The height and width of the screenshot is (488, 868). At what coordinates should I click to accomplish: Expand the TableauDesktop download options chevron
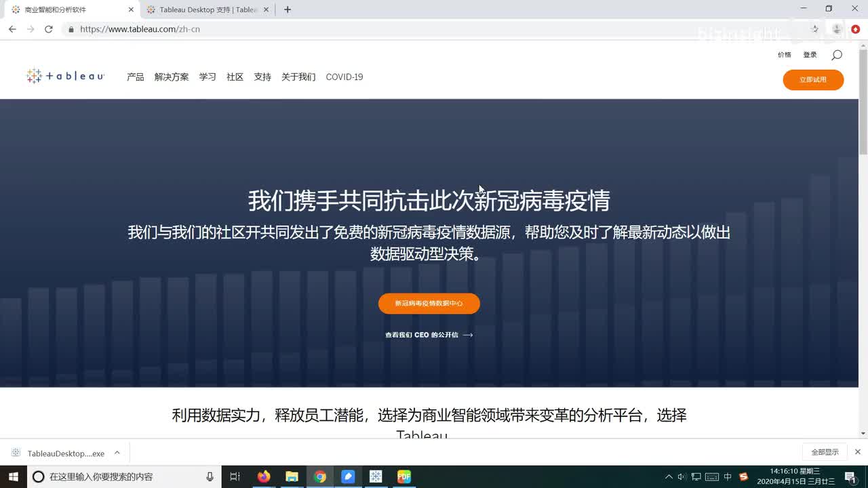[117, 453]
